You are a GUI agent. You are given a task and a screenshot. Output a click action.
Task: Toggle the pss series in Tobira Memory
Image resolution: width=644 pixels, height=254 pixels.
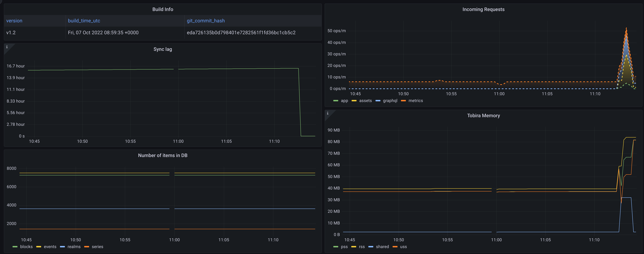tap(344, 246)
